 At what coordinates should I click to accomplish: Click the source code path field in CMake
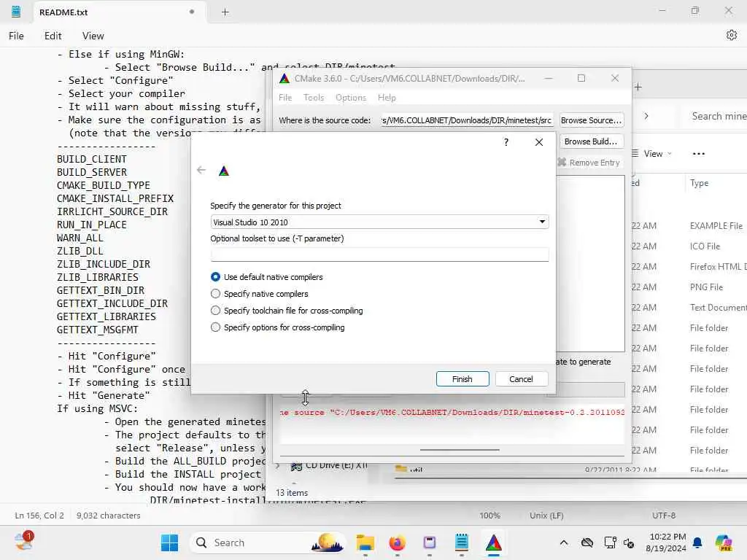point(466,120)
